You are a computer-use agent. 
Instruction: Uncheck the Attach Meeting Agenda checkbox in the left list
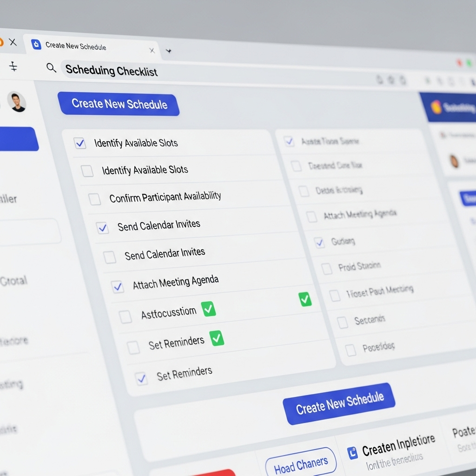point(118,287)
